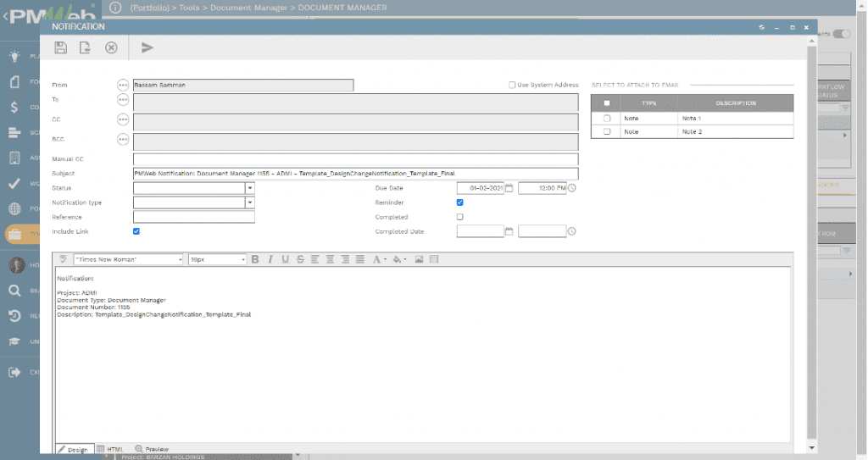Toggle underline formatting in the editor
Screen dimensions: 868x460
click(x=285, y=259)
